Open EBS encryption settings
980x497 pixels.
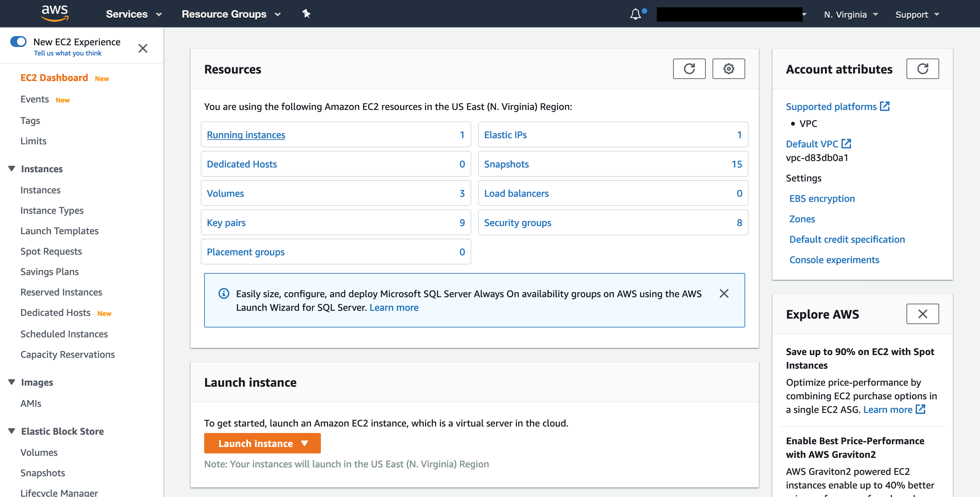[822, 198]
